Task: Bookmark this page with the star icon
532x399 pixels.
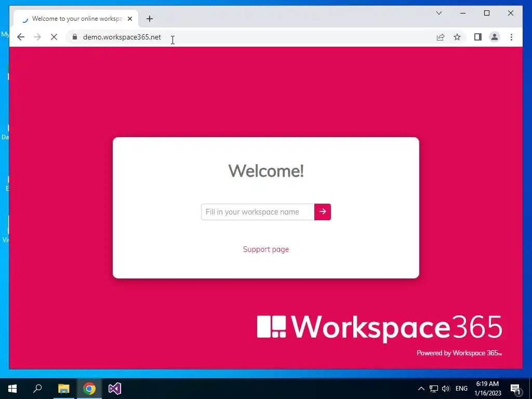Action: coord(457,37)
